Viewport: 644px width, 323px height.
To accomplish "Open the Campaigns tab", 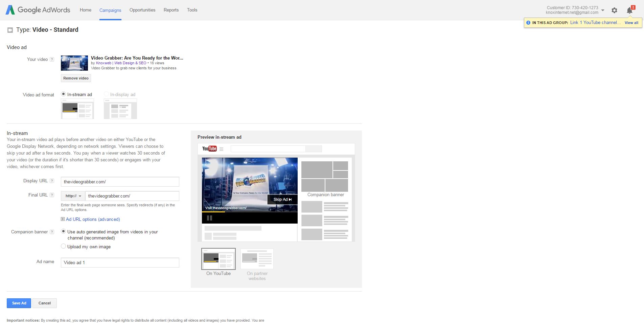I will (110, 10).
